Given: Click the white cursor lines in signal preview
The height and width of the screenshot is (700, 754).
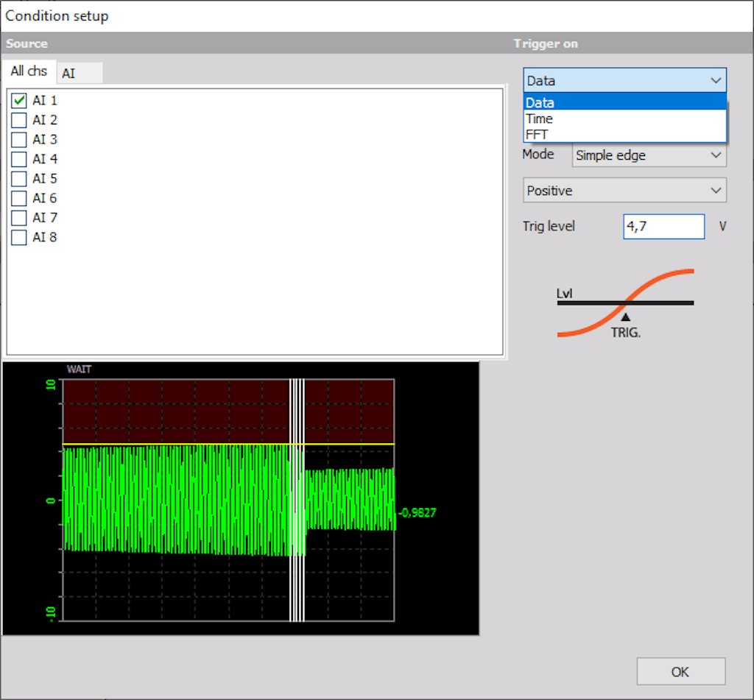Looking at the screenshot, I should pyautogui.click(x=297, y=500).
